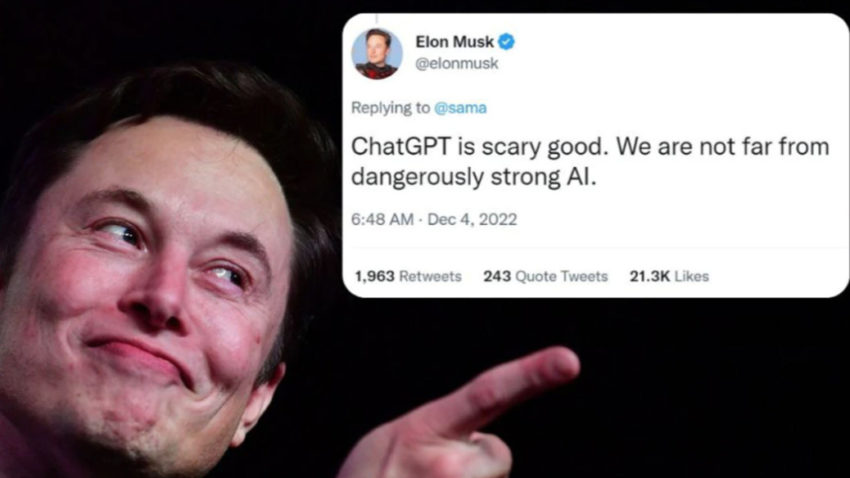
Task: Open the Quote Tweets list
Action: 562,276
